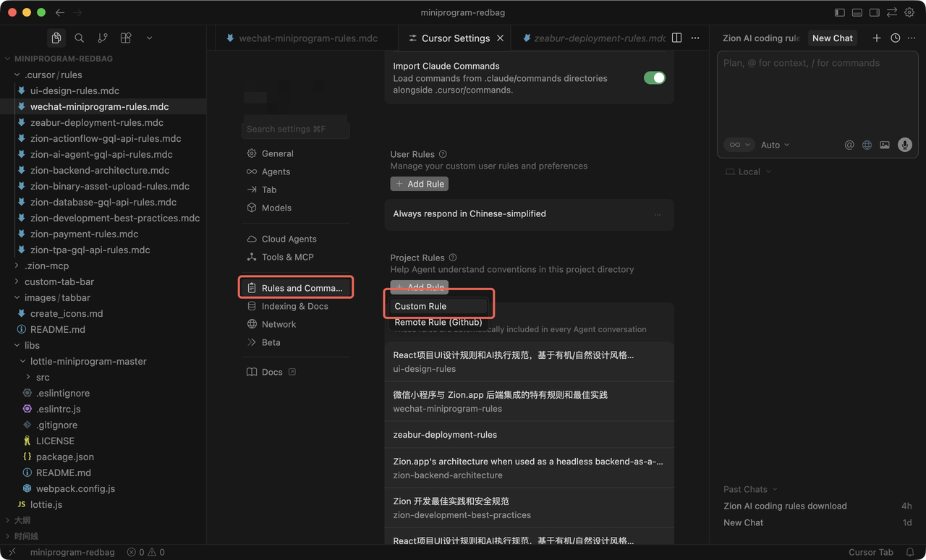The height and width of the screenshot is (560, 926).
Task: Go back with the title bar back arrow
Action: point(60,12)
